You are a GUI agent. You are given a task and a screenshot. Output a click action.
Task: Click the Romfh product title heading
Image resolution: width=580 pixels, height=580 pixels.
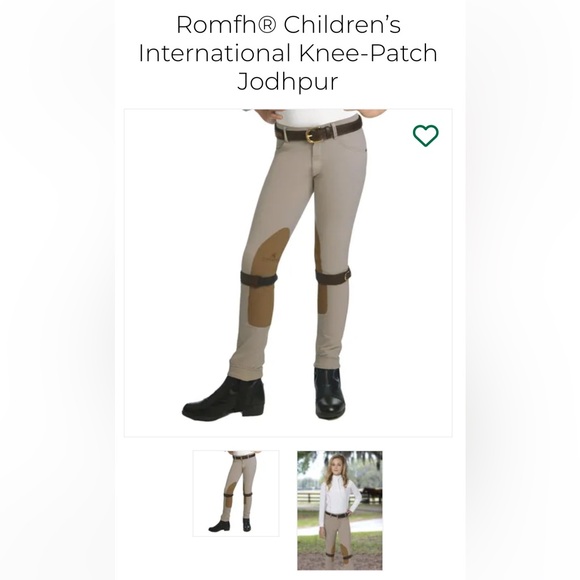point(288,53)
